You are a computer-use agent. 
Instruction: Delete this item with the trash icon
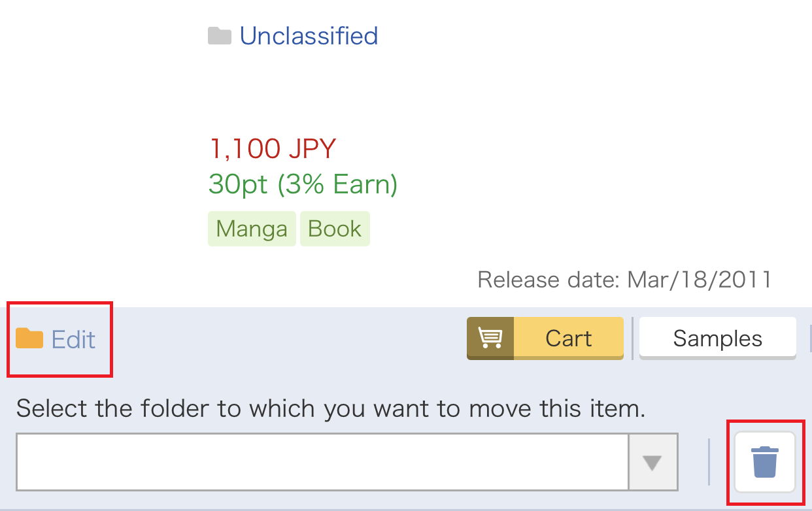(x=765, y=462)
